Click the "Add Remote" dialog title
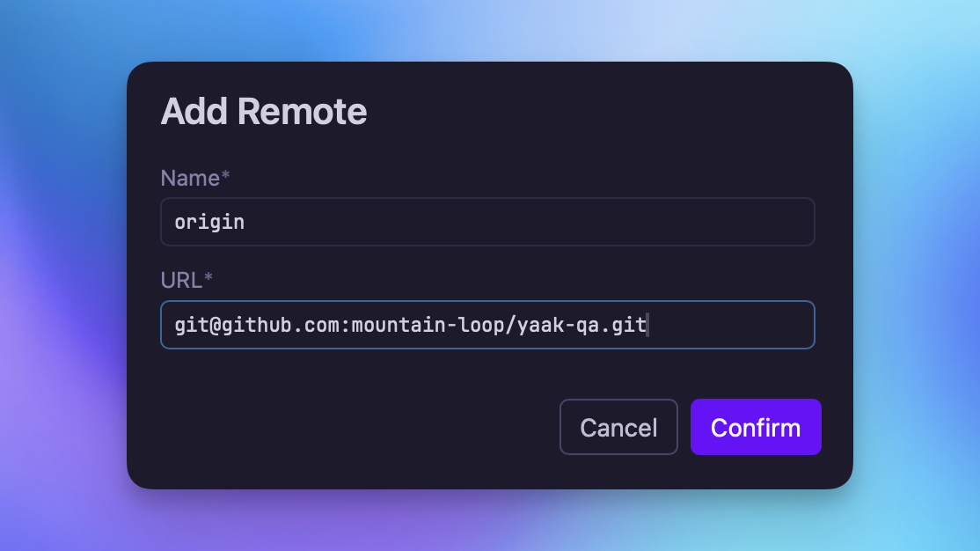 pyautogui.click(x=264, y=112)
